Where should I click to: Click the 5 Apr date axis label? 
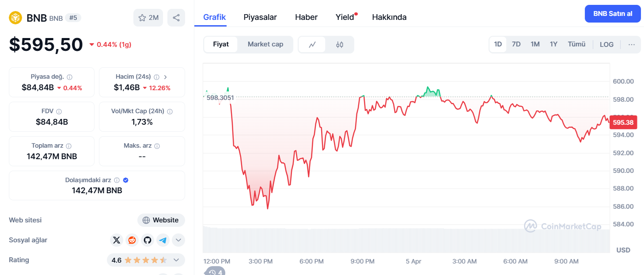point(413,261)
